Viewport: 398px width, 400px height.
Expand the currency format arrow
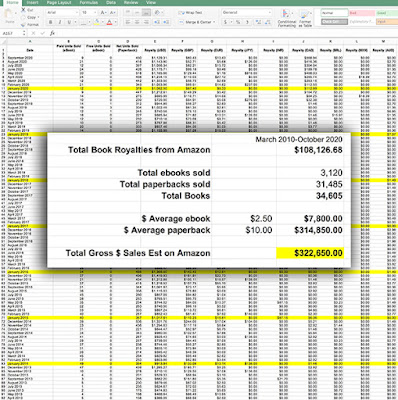point(231,22)
